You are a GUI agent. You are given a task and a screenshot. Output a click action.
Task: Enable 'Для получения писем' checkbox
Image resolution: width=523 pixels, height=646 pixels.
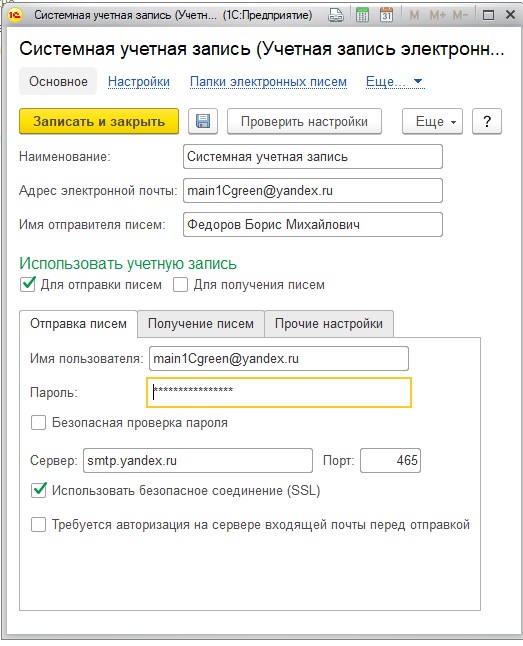click(x=181, y=285)
